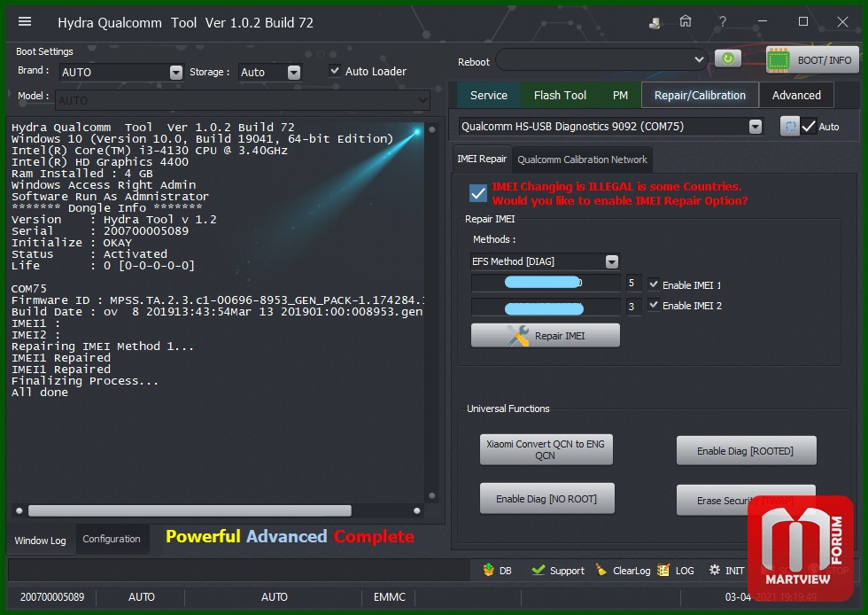
Task: Expand the Brand dropdown
Action: (x=176, y=72)
